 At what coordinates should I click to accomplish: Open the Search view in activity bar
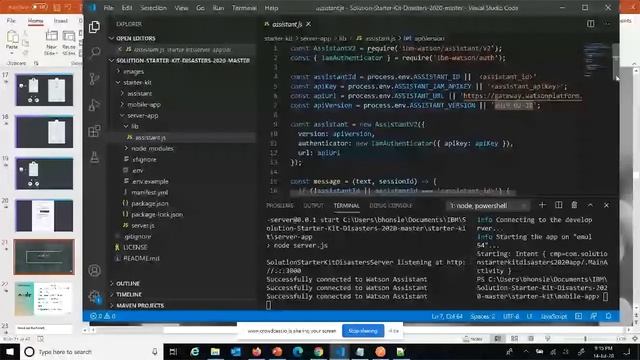pyautogui.click(x=94, y=52)
